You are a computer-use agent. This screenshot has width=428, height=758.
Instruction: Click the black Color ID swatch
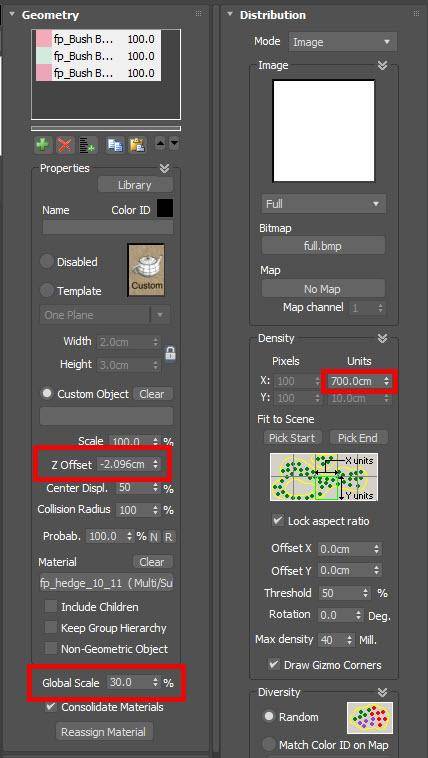[x=165, y=208]
